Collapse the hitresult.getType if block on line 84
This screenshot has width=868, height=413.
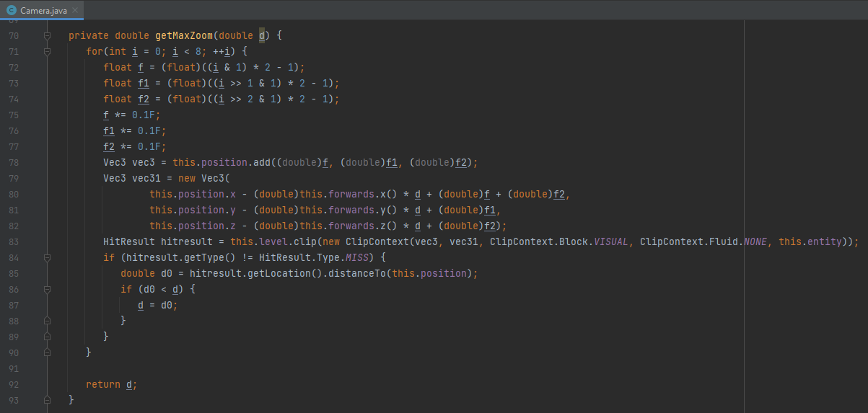coord(47,257)
